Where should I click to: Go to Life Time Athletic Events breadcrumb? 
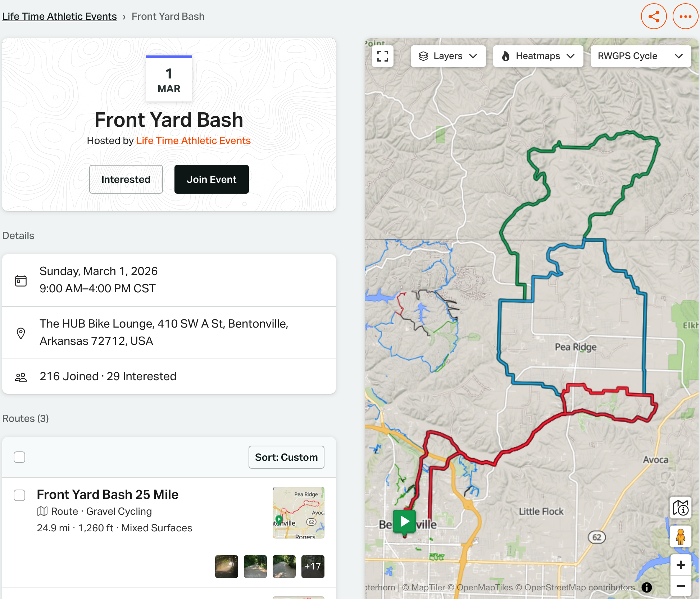point(59,17)
